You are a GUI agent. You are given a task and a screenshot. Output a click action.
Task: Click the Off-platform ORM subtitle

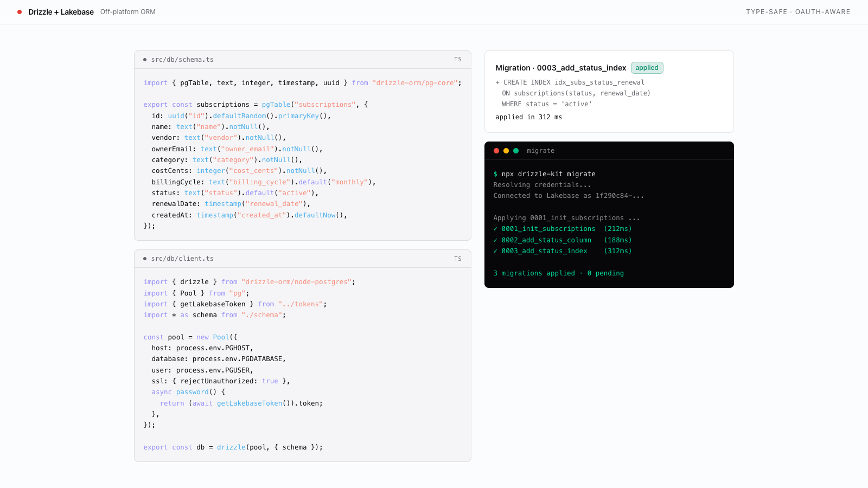coord(128,12)
